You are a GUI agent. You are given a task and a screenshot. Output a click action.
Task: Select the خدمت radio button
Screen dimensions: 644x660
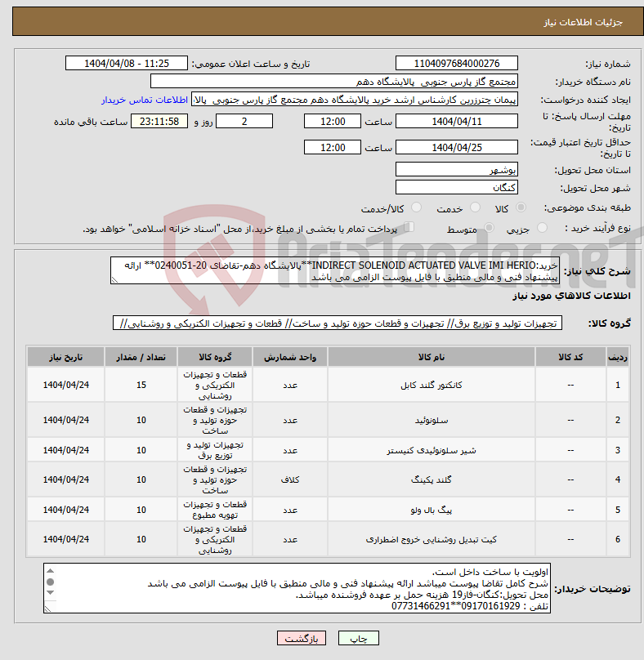[x=475, y=207]
